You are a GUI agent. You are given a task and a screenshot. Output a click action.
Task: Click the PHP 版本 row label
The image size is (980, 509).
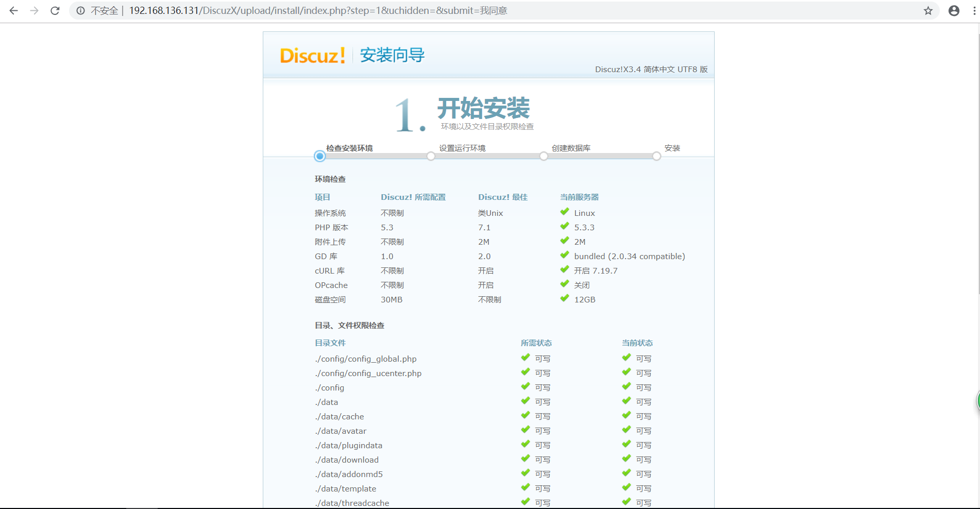[x=332, y=227]
